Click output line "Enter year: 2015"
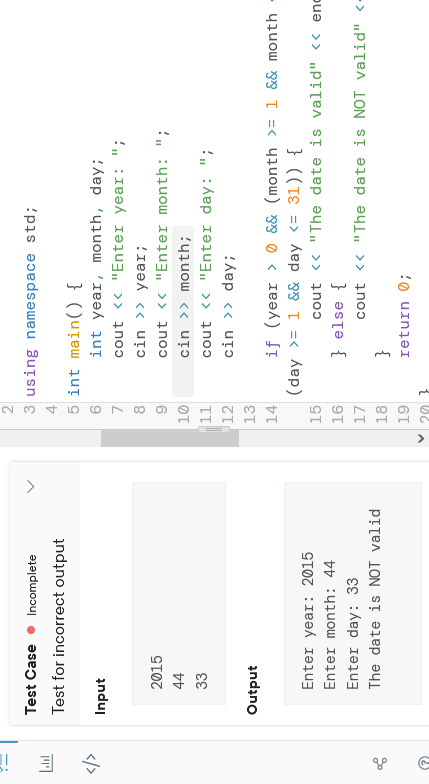 308,620
